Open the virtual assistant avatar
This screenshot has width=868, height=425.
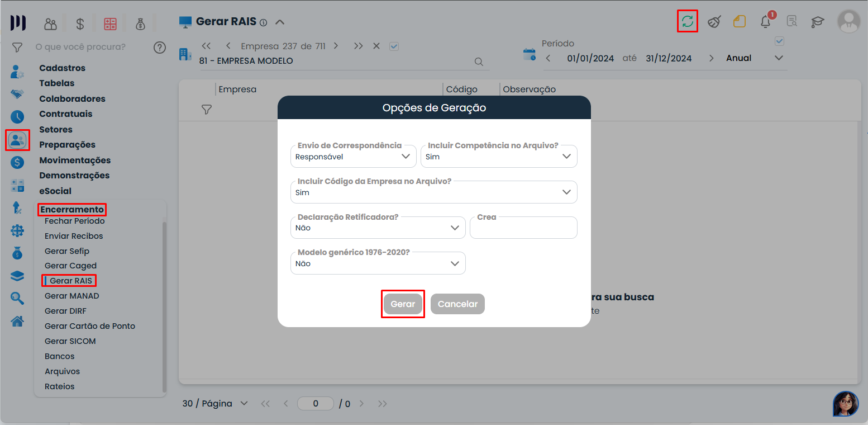pos(845,403)
